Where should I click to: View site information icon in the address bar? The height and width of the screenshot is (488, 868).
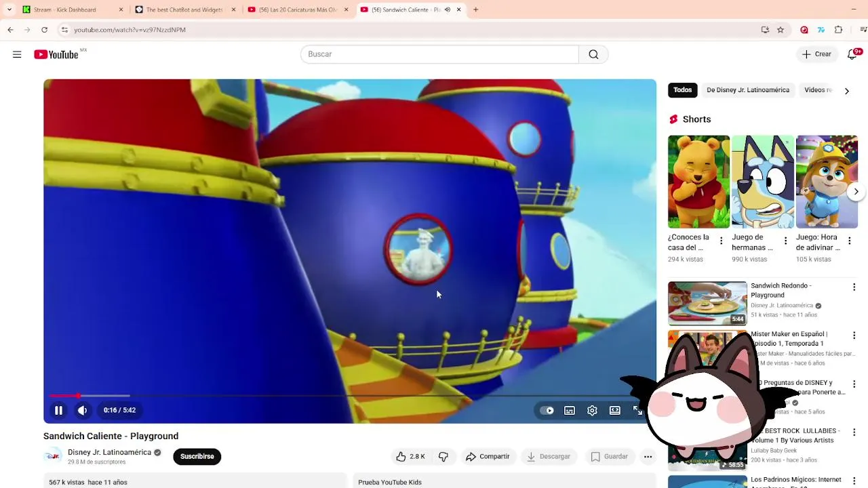(64, 30)
